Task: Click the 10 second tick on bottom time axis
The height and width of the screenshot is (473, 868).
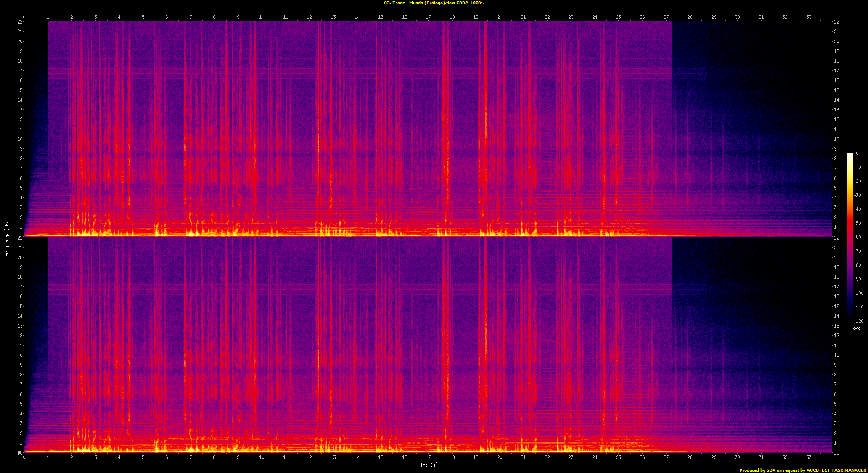Action: point(262,457)
